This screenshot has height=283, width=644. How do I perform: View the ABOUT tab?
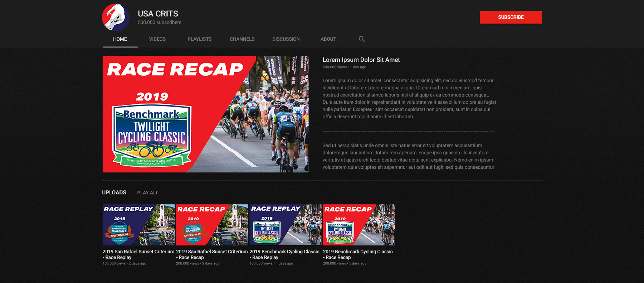coord(328,39)
